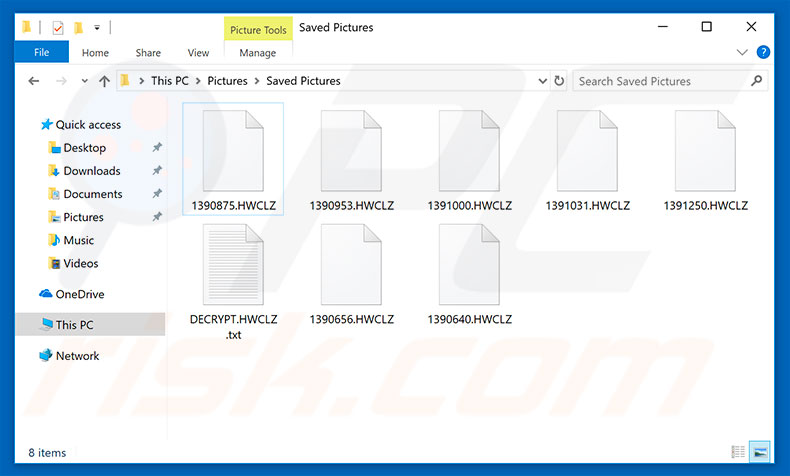Click the Back navigation arrow
Viewport: 790px width, 476px height.
tap(34, 81)
